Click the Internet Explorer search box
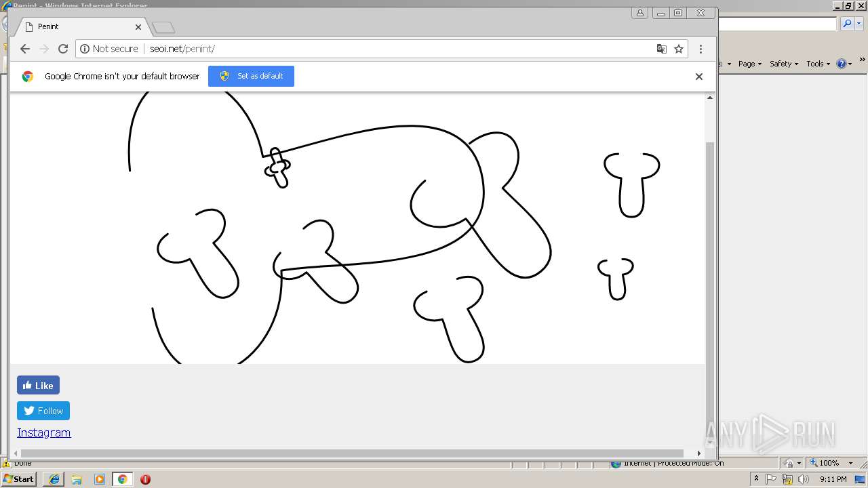The width and height of the screenshot is (868, 488). 777,24
